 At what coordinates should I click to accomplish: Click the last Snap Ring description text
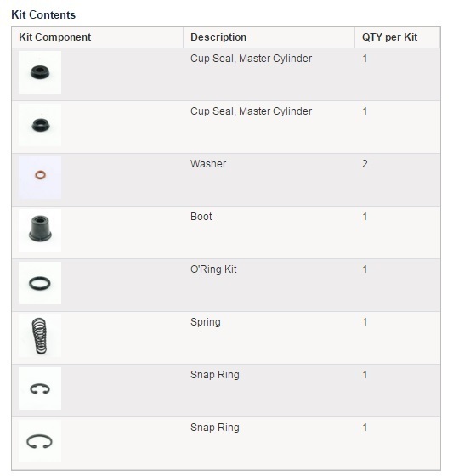click(215, 428)
